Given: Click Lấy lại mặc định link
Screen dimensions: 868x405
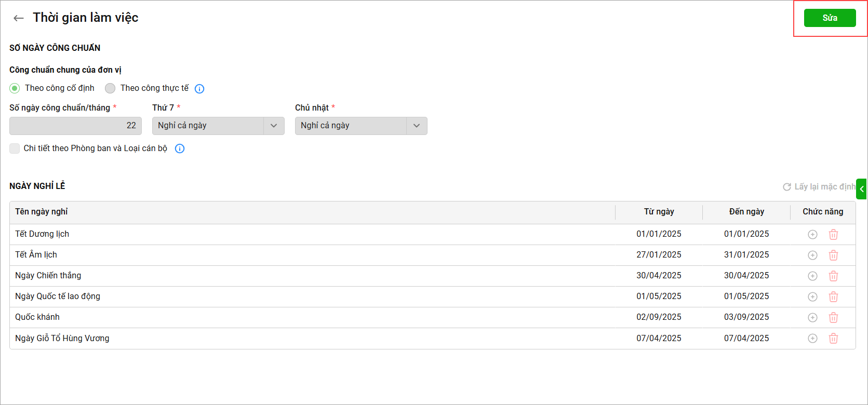Looking at the screenshot, I should (x=819, y=187).
